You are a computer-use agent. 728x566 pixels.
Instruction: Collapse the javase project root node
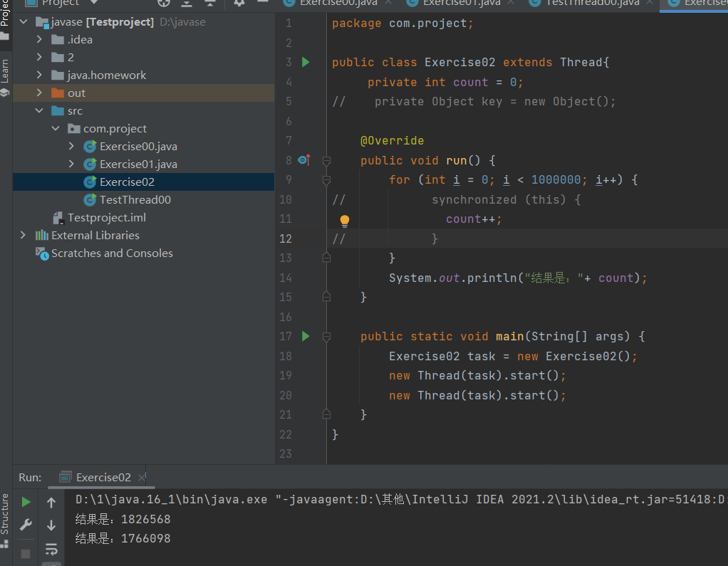coord(24,22)
